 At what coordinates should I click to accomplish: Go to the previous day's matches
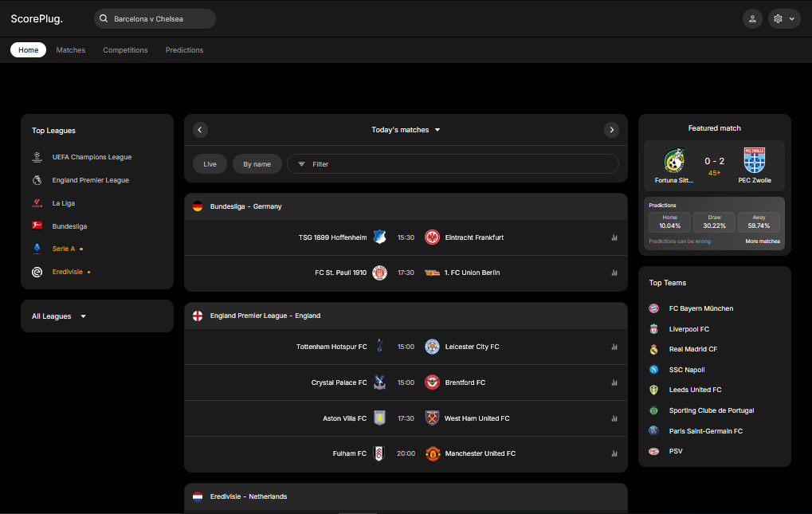(x=200, y=130)
